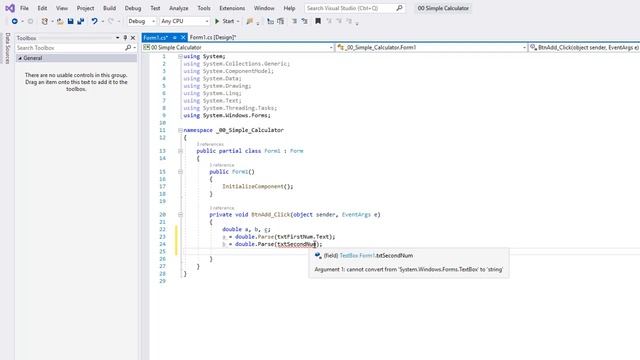
Task: Click the Find in Files folder icon
Action: click(249, 21)
